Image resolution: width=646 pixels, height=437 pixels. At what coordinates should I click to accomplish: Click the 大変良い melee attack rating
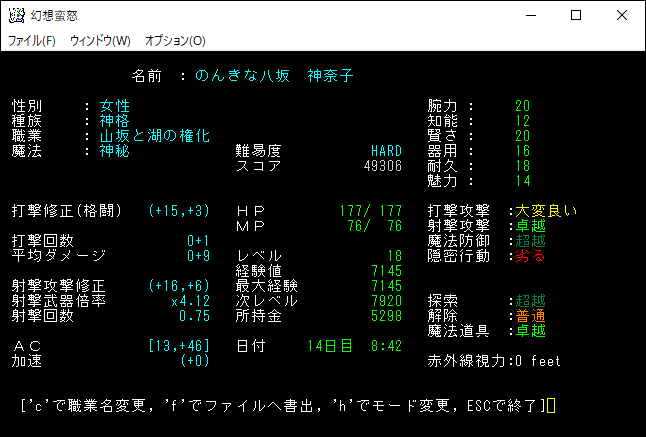[x=546, y=210]
